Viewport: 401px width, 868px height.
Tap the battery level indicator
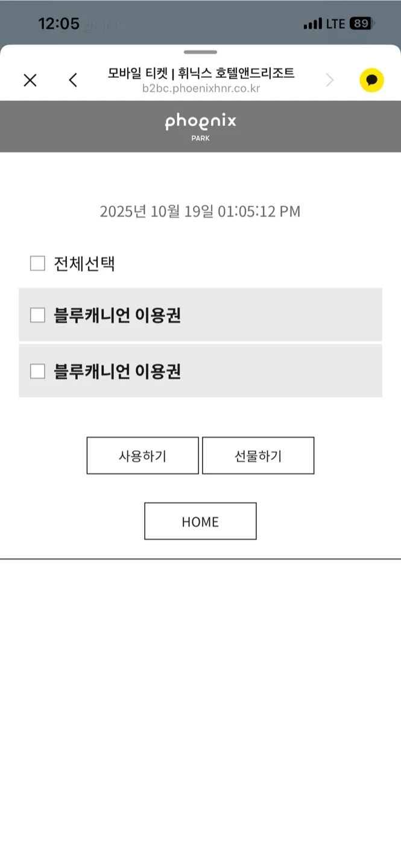click(x=362, y=24)
